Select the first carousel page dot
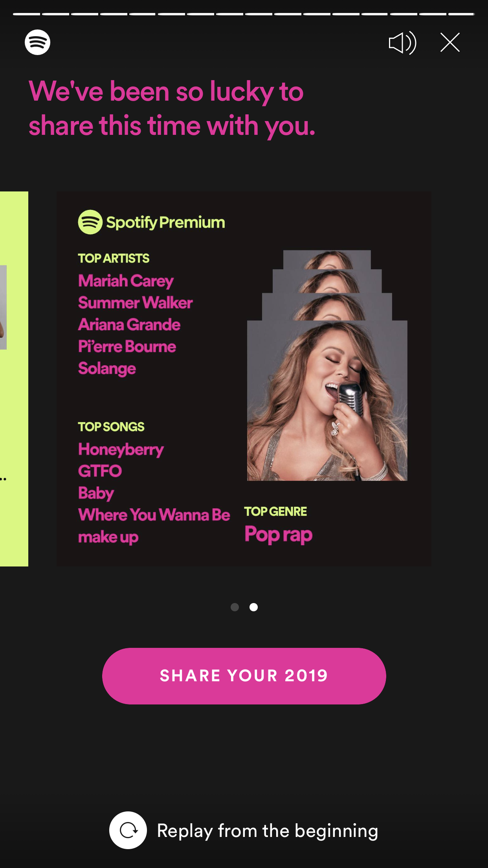Screen dimensions: 488x868 (235, 607)
